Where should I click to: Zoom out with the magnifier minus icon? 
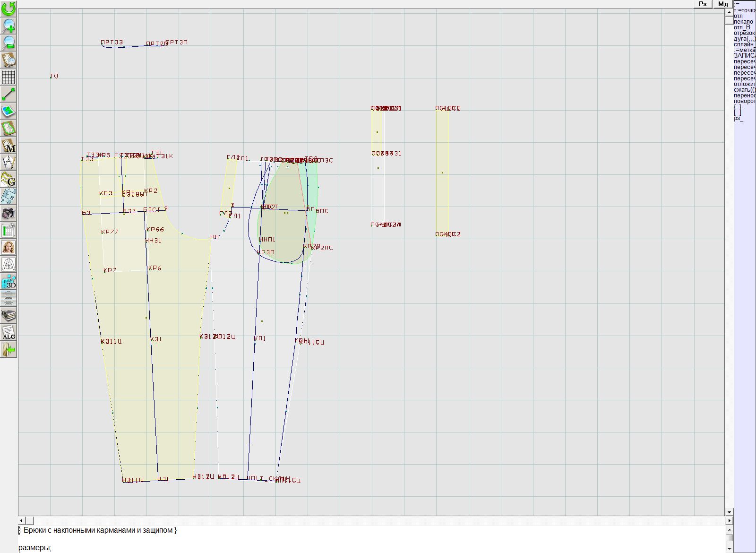[9, 43]
